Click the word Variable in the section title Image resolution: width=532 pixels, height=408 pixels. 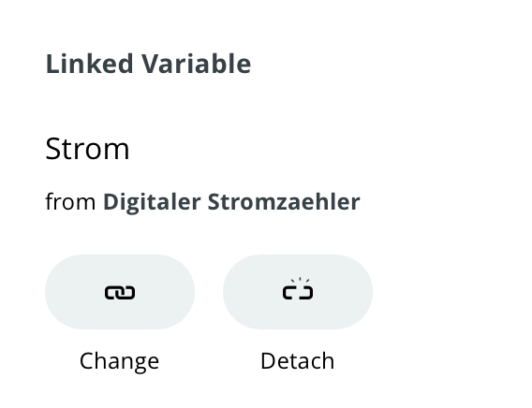(196, 64)
